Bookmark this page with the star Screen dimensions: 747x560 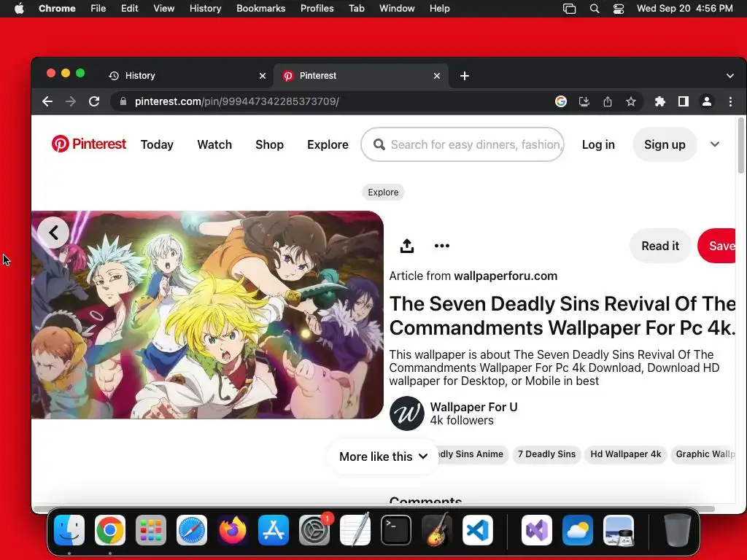pyautogui.click(x=631, y=101)
